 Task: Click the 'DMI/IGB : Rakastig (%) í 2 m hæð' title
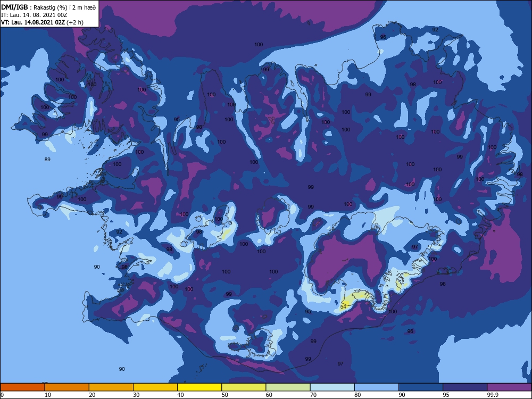(x=48, y=7)
